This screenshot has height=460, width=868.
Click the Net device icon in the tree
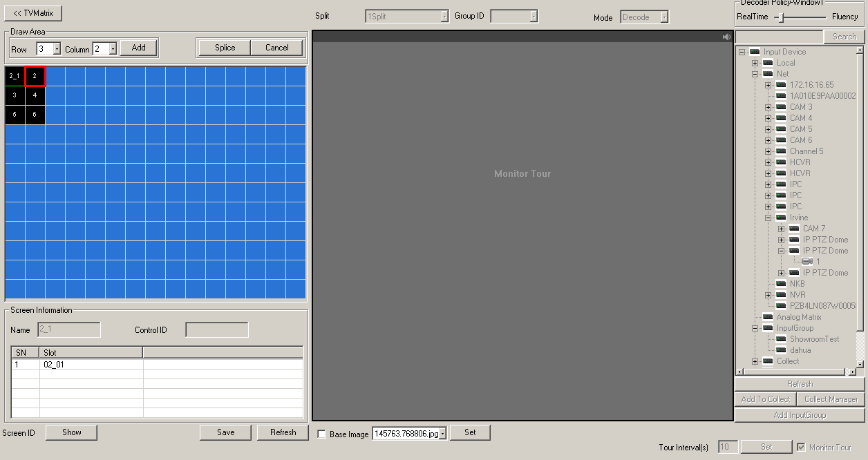[768, 74]
